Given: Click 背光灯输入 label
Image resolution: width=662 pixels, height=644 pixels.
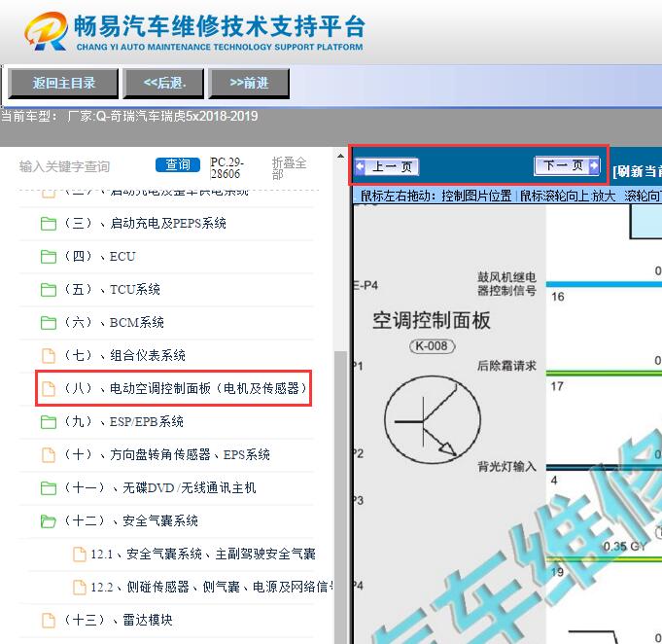Looking at the screenshot, I should click(506, 467).
